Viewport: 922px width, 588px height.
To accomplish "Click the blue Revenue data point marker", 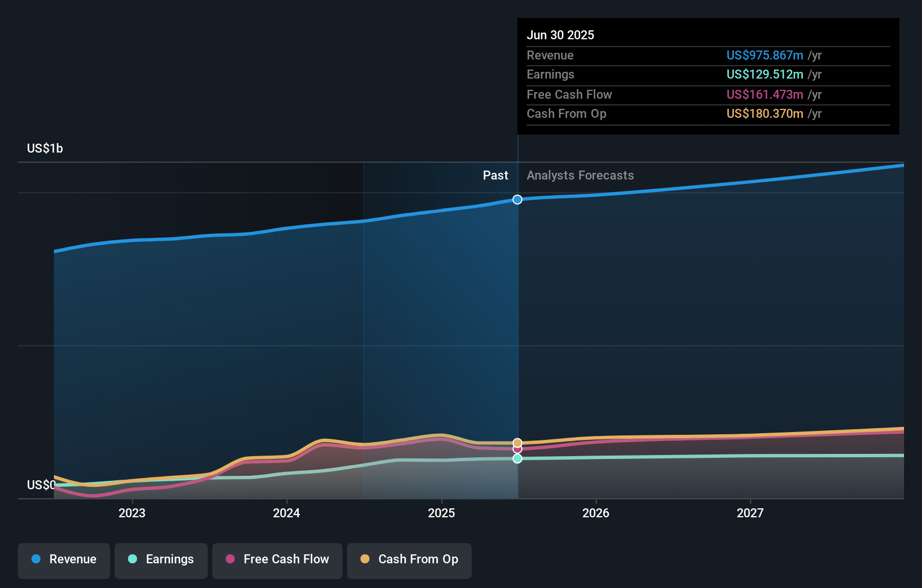I will click(517, 200).
